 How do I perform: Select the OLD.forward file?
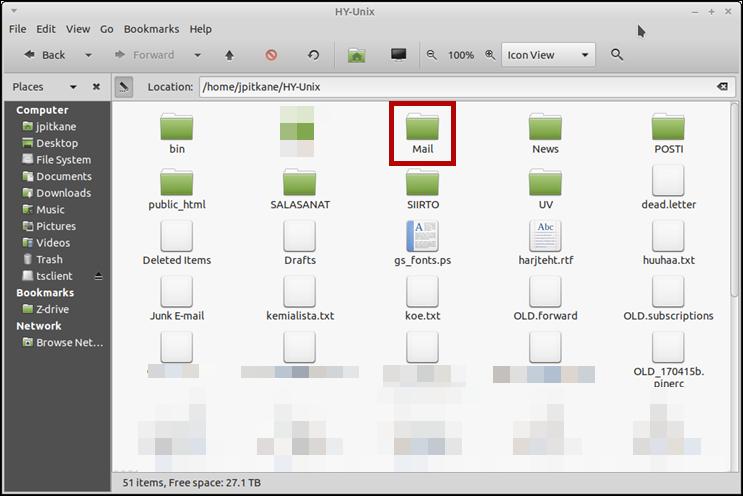tap(545, 298)
